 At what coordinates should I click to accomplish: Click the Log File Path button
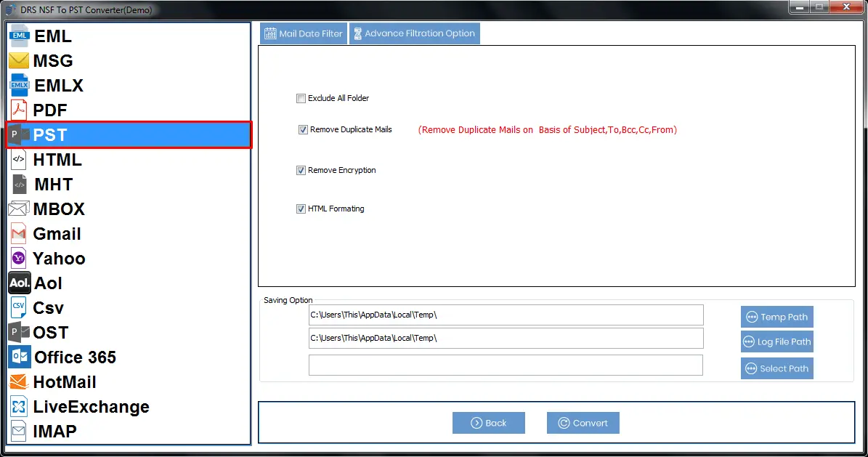tap(776, 341)
